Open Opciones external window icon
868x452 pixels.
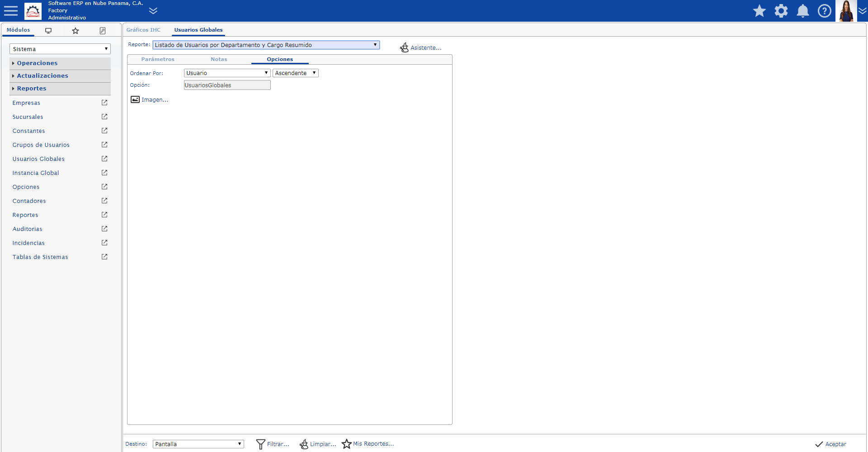click(x=104, y=187)
